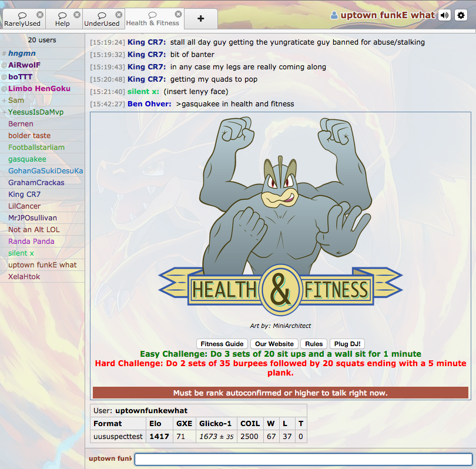Select Randa Panda in the user list
The height and width of the screenshot is (469, 476).
coord(42,242)
